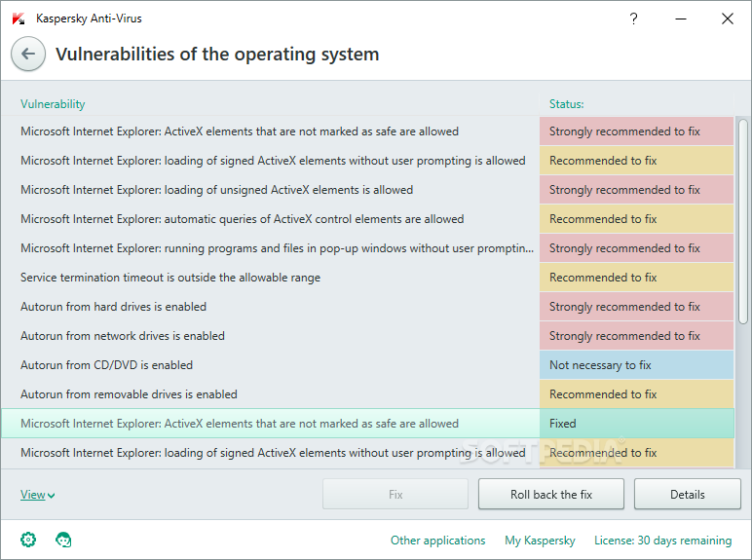Select Autorun from CD/DVD row
Screen dimensions: 752x560
tap(367, 365)
